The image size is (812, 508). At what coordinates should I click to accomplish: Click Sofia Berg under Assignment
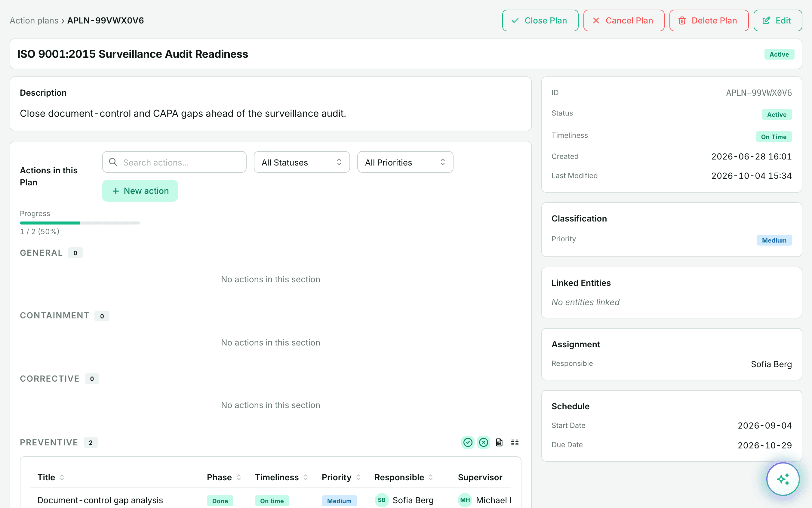[x=771, y=364]
